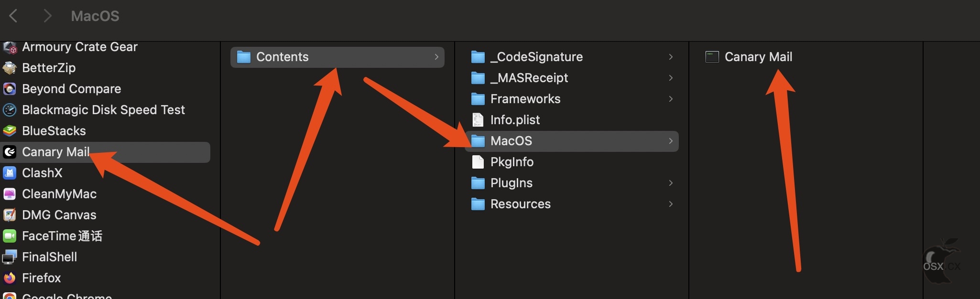This screenshot has width=980, height=299.
Task: Click the Blackmagic Disk Speed Test icon
Action: tap(10, 110)
